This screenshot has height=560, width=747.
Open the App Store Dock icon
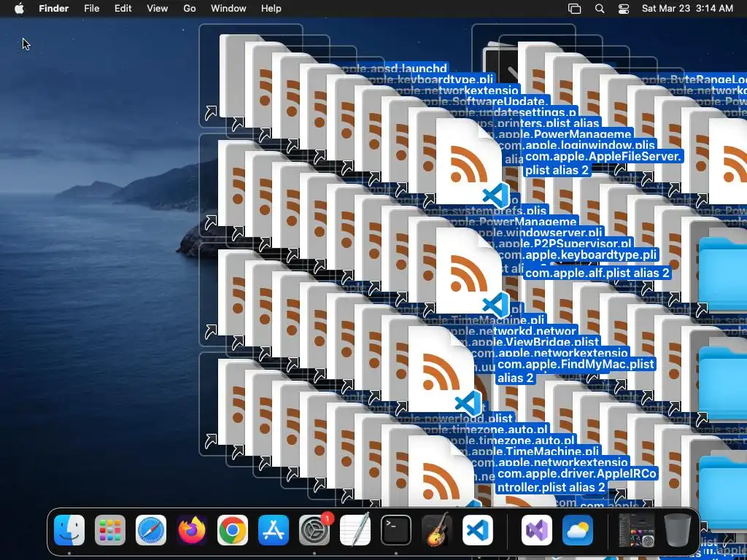tap(274, 530)
